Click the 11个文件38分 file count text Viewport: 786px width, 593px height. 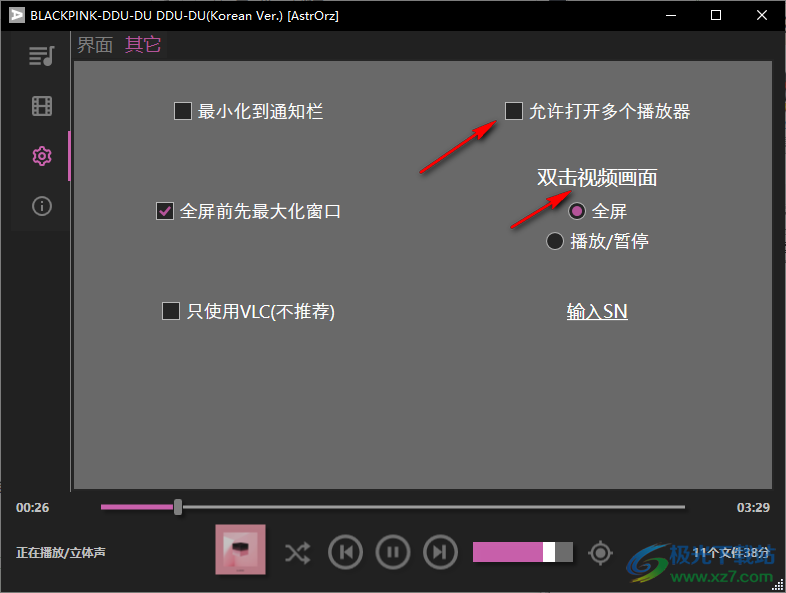point(731,552)
